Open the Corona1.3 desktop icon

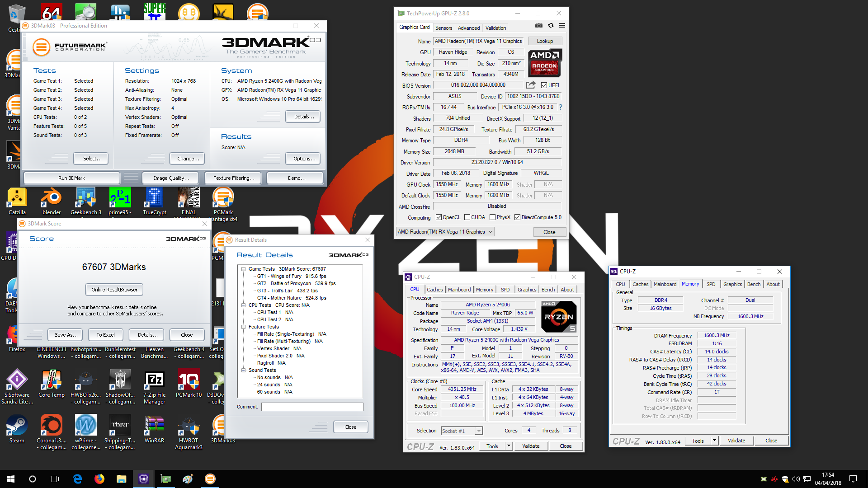click(x=52, y=432)
